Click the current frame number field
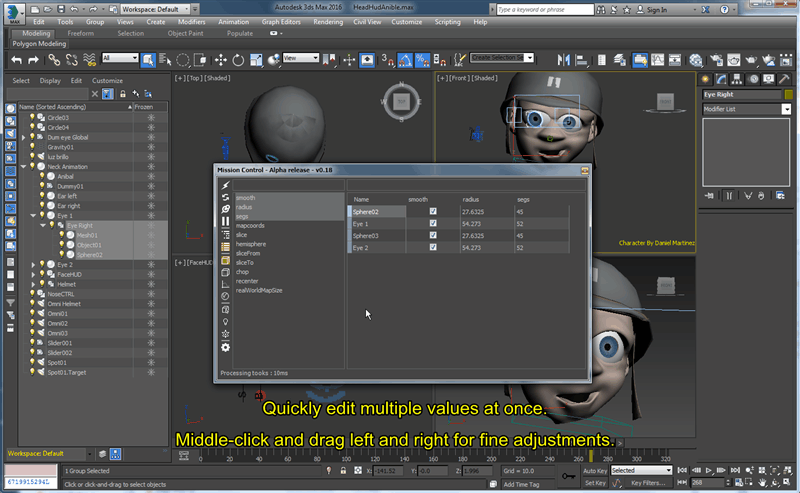Viewport: 800px width, 493px height. 707,482
